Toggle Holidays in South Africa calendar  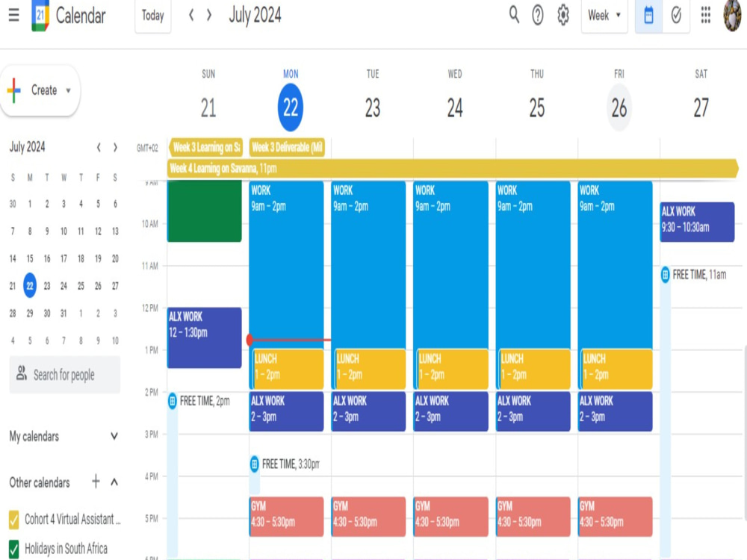(x=13, y=549)
